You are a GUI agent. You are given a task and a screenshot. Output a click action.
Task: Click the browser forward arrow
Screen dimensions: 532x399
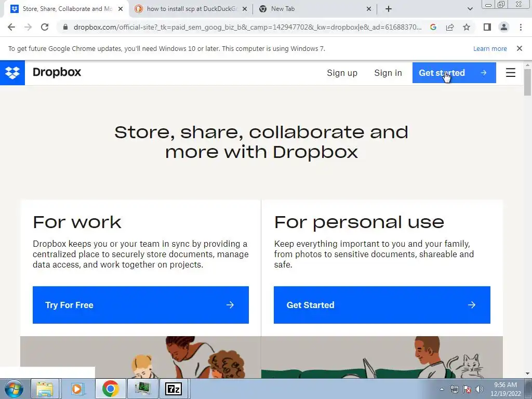point(28,27)
